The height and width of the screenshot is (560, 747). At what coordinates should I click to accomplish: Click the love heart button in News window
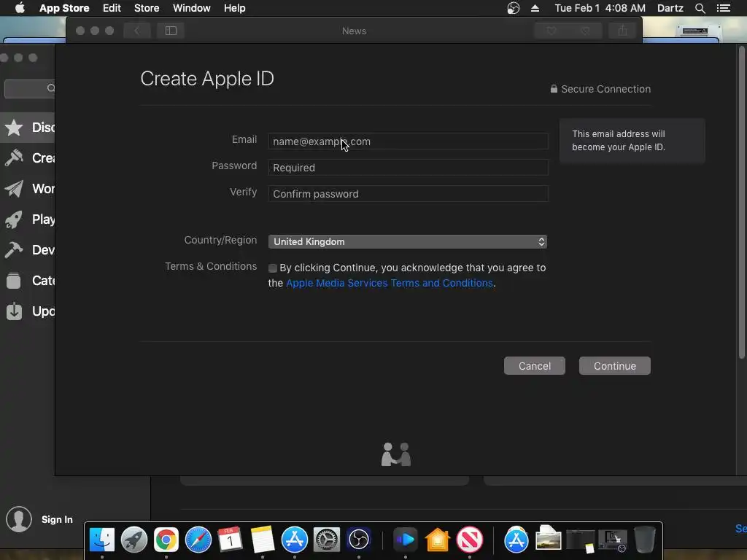551,31
